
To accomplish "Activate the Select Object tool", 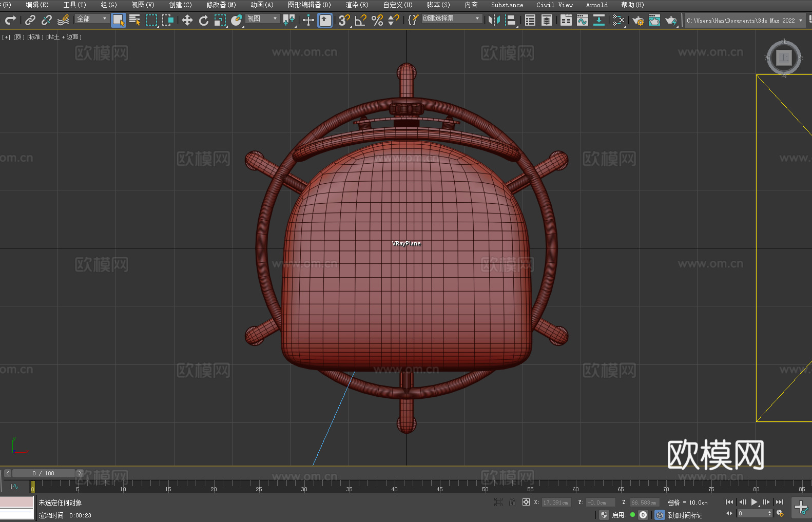I will pyautogui.click(x=119, y=20).
